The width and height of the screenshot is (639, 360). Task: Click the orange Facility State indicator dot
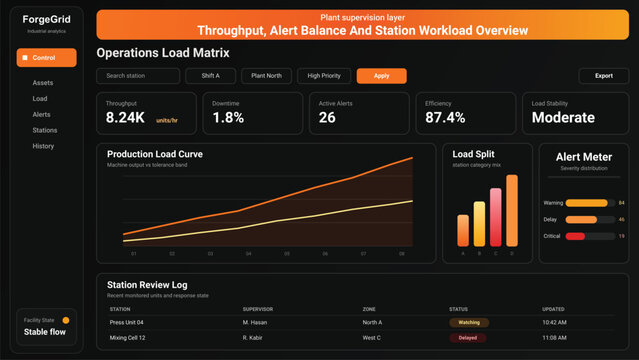tap(66, 320)
